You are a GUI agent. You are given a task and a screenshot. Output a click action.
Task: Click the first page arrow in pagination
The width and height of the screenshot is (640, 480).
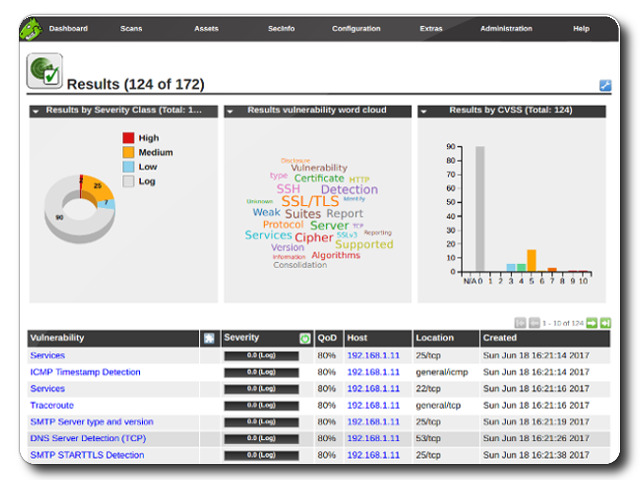click(520, 323)
